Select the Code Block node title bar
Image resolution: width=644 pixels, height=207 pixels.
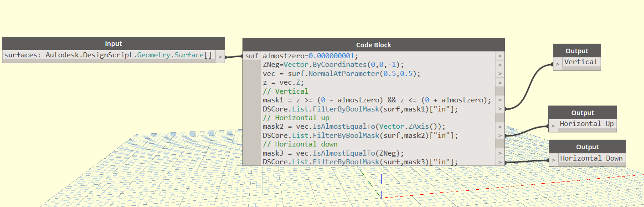pyautogui.click(x=373, y=45)
